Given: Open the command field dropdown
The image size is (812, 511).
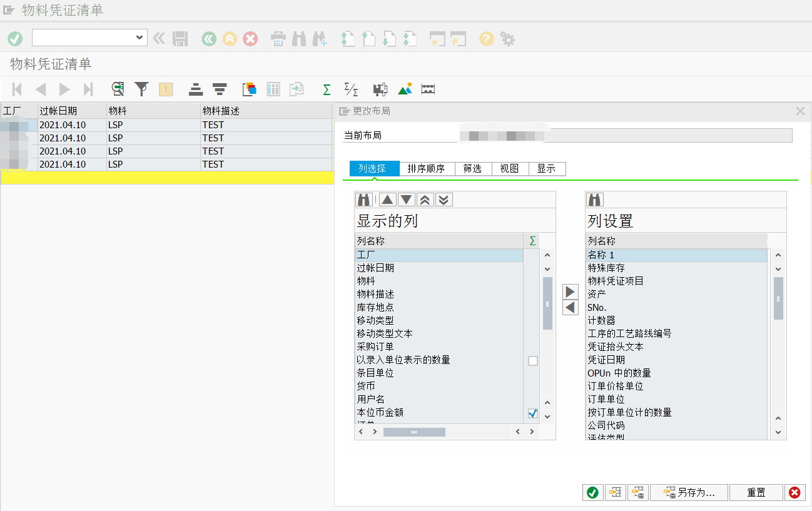Looking at the screenshot, I should 140,38.
